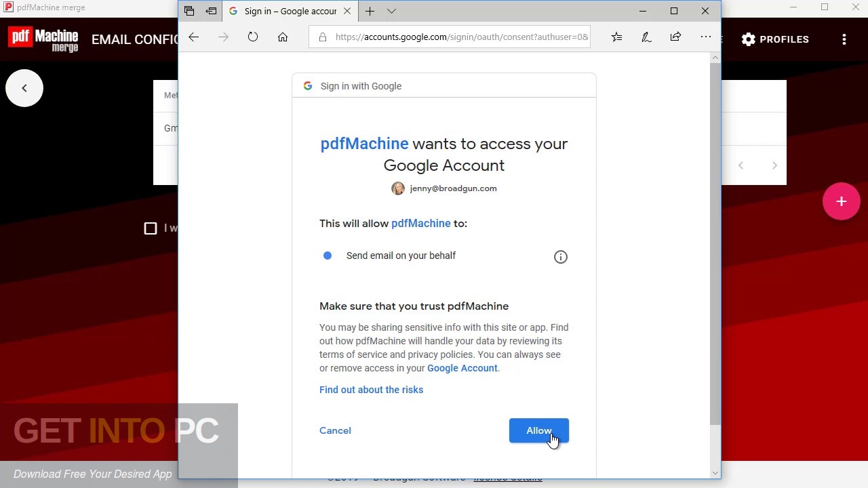The height and width of the screenshot is (488, 868).
Task: Click the browser forward arrow
Action: click(x=223, y=37)
